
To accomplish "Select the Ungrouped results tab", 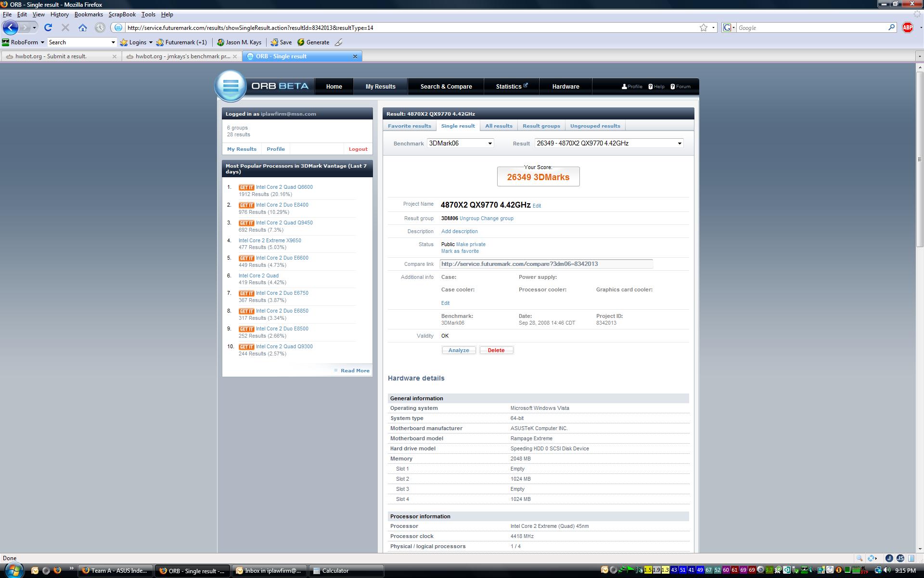I will [595, 126].
